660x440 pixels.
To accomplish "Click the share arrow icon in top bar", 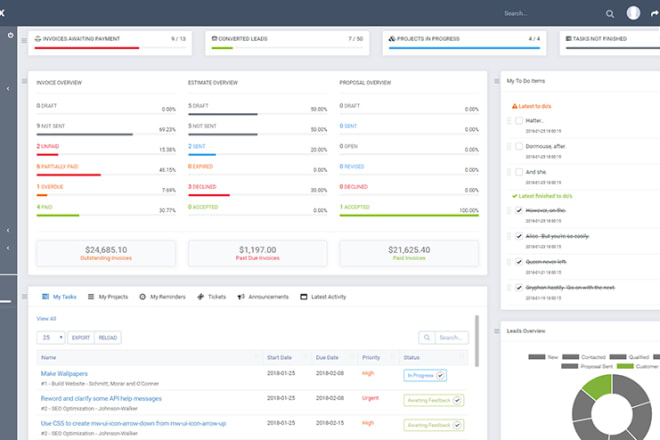I will pos(655,13).
